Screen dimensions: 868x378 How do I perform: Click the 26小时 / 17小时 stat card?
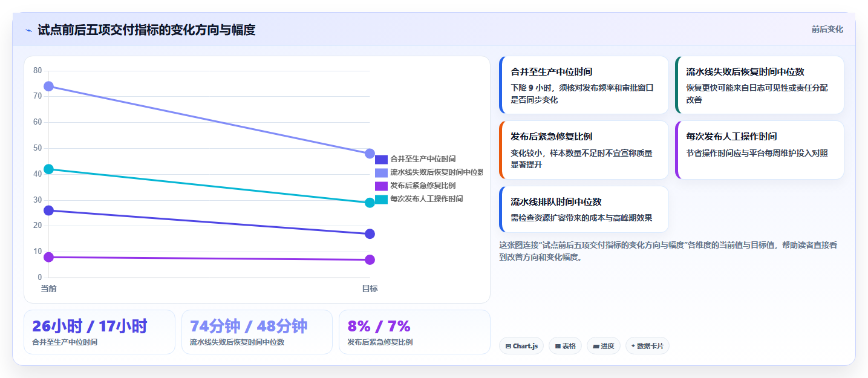tap(99, 332)
